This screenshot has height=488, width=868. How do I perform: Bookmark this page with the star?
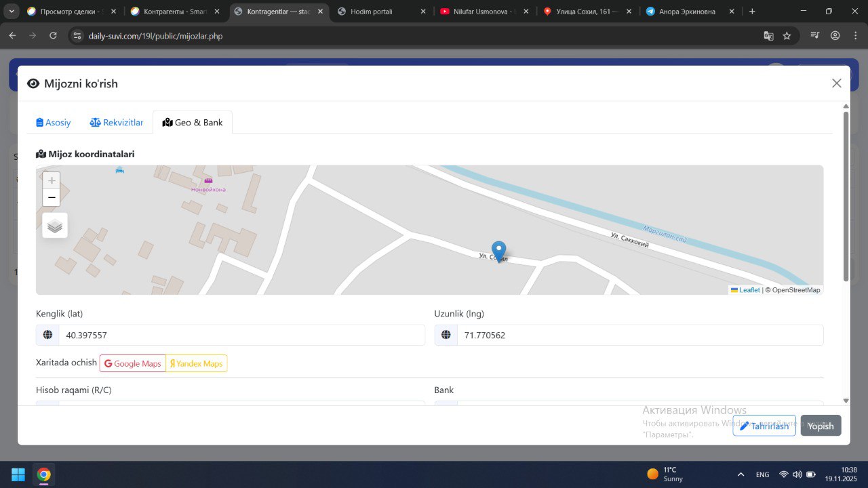point(787,36)
